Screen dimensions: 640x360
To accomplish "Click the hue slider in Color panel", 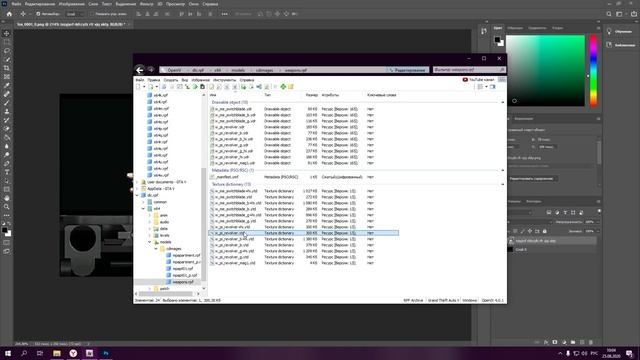I will pyautogui.click(x=593, y=71).
